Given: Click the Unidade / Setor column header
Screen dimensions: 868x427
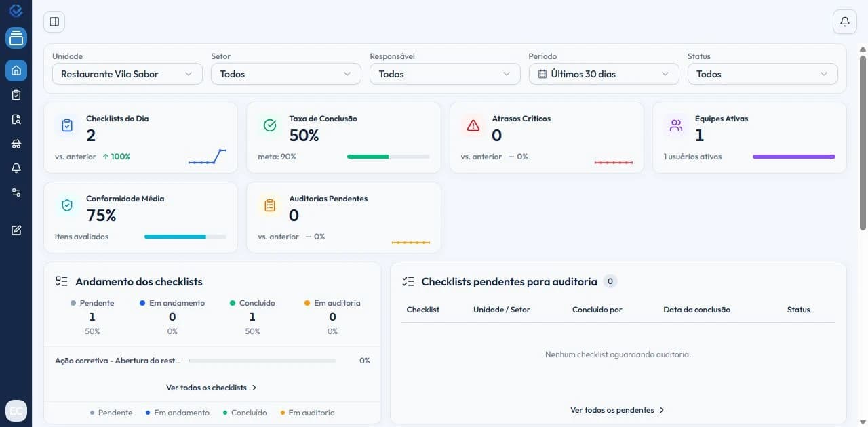Looking at the screenshot, I should (502, 310).
